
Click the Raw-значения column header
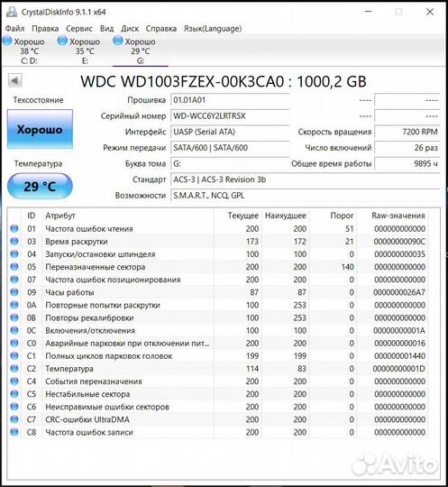click(398, 216)
